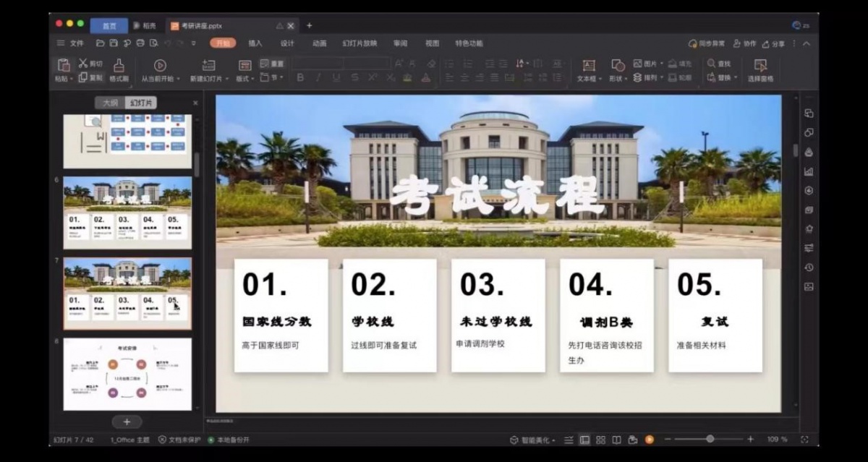Click the zoom slider handle

710,439
